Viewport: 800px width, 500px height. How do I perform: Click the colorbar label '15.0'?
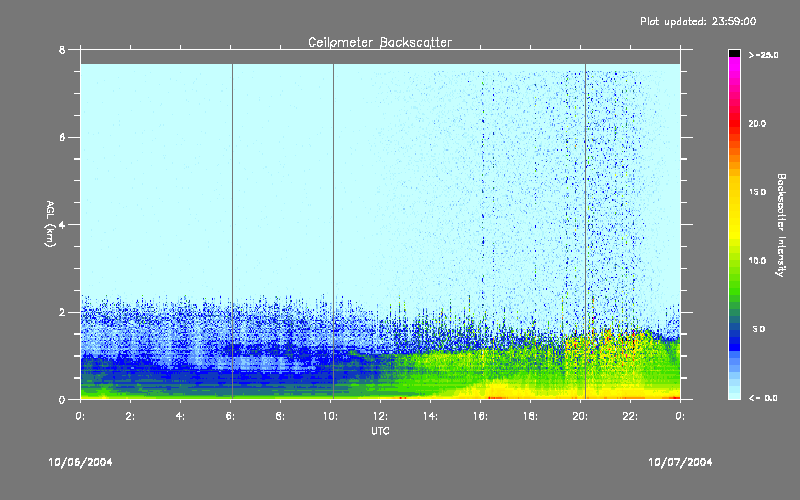757,192
